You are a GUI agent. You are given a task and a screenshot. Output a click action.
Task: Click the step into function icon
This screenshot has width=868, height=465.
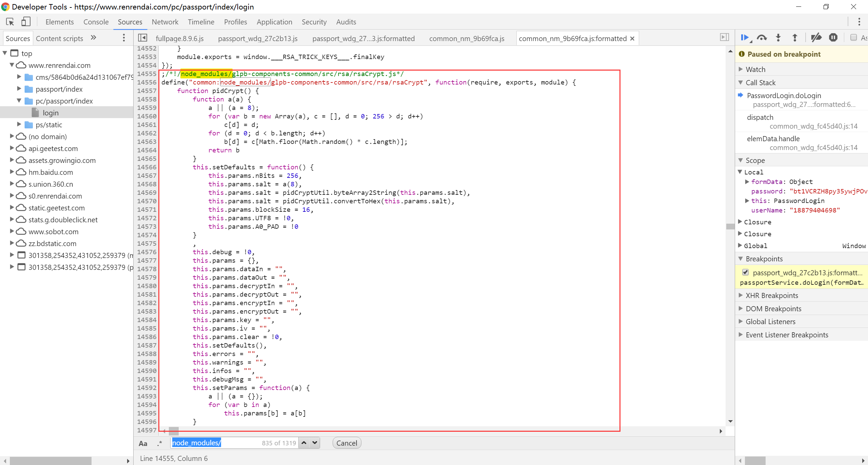[x=778, y=38]
